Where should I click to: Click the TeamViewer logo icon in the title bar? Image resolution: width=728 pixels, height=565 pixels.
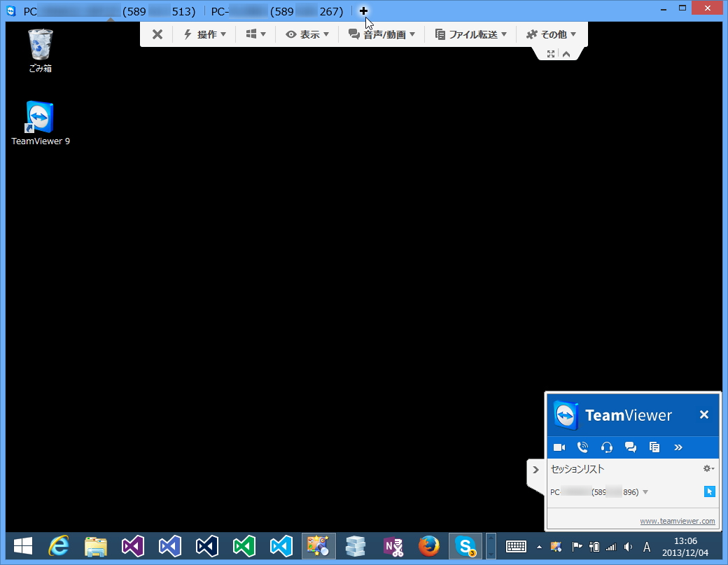tap(11, 11)
